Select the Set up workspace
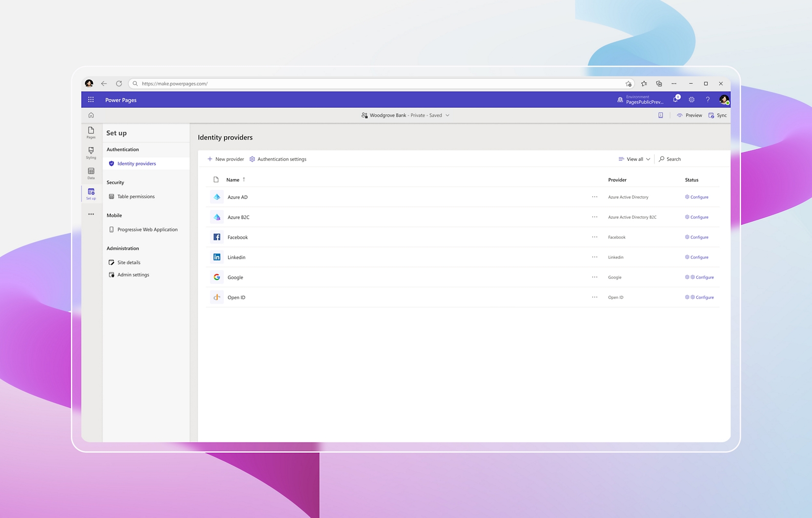812x518 pixels. pyautogui.click(x=91, y=194)
